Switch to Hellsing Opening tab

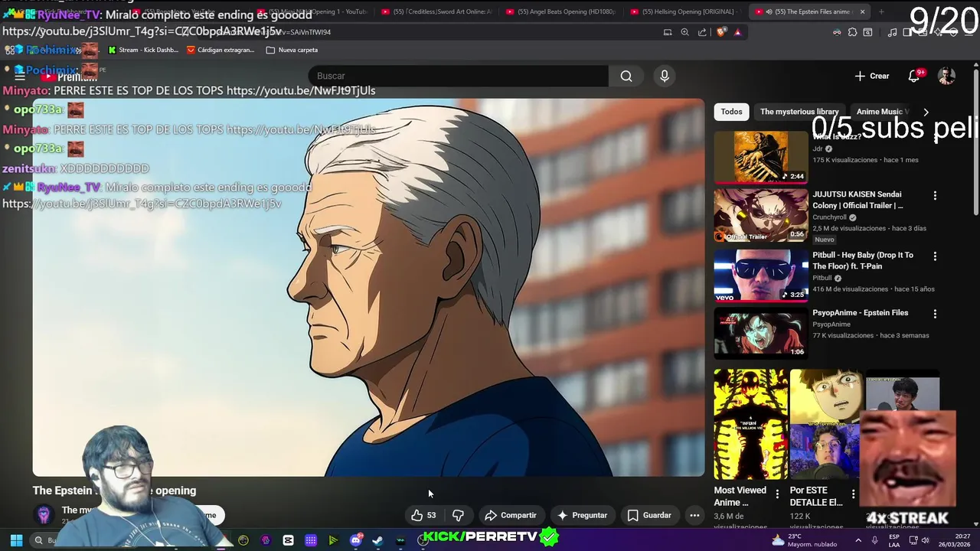[684, 11]
